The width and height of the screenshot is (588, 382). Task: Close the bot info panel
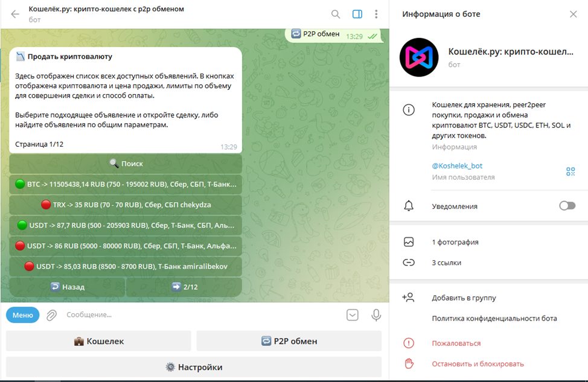click(574, 14)
